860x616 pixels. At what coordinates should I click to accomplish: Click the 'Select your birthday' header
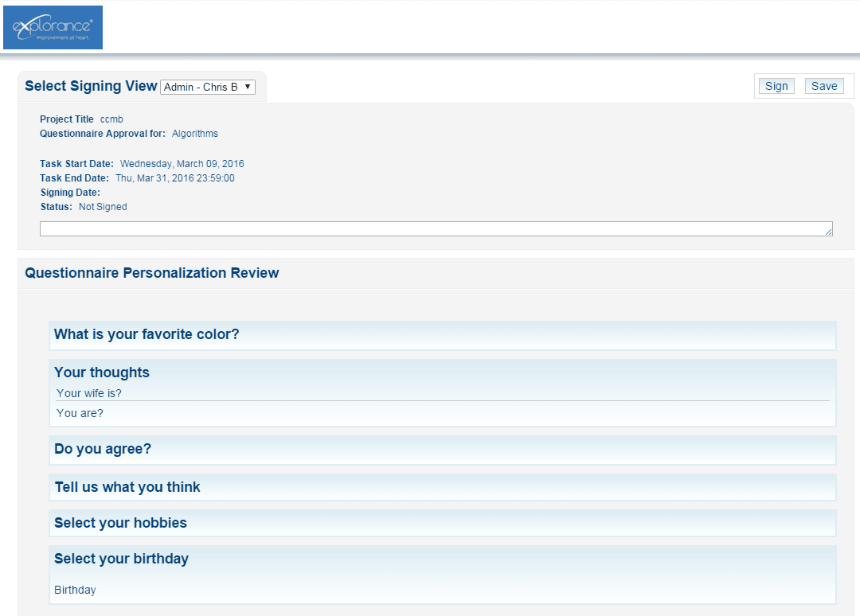click(121, 559)
